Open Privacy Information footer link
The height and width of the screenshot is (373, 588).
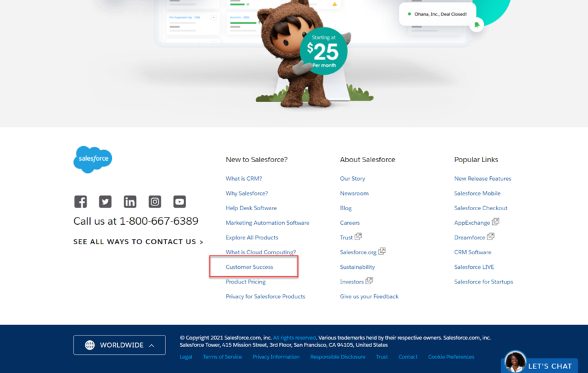(x=276, y=357)
